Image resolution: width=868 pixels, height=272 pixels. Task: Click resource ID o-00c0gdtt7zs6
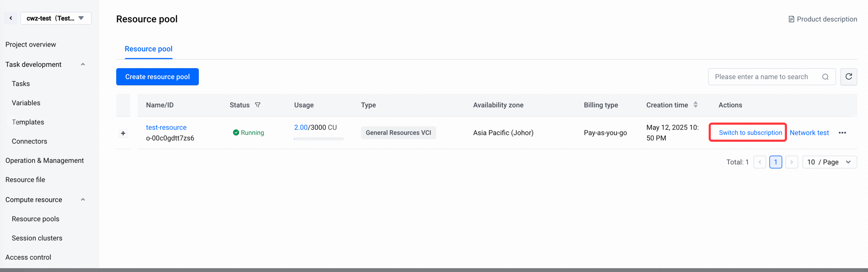click(x=170, y=138)
